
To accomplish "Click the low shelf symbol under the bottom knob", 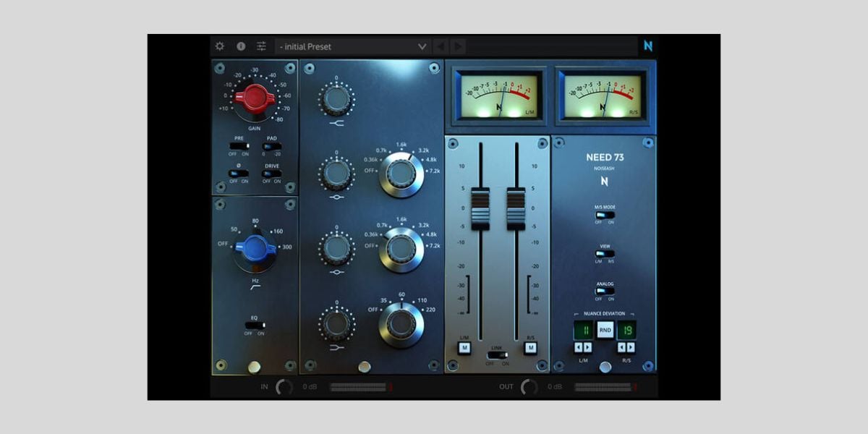I will click(x=336, y=348).
